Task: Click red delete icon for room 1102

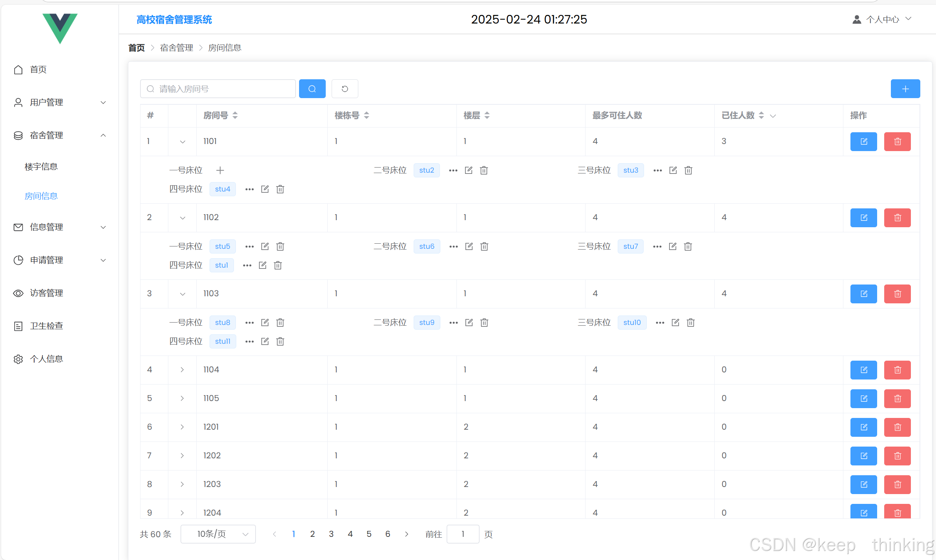Action: click(x=897, y=218)
